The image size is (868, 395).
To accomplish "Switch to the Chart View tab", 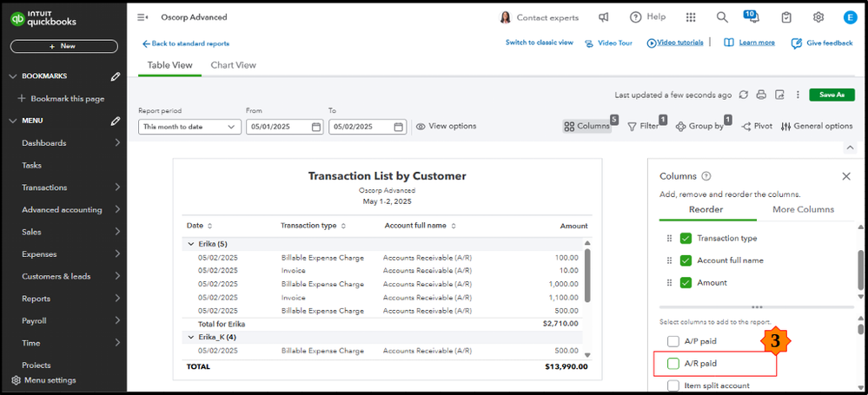I will tap(233, 65).
